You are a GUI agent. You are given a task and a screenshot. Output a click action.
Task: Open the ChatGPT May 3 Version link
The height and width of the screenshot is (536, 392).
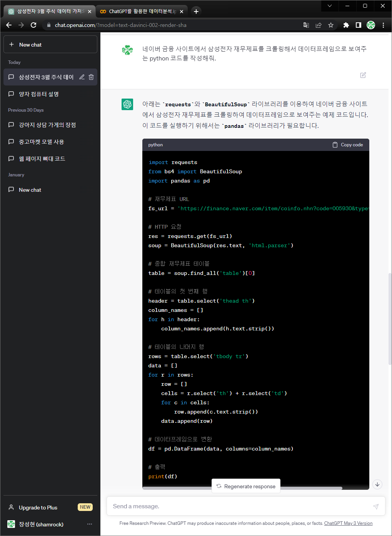pyautogui.click(x=348, y=523)
